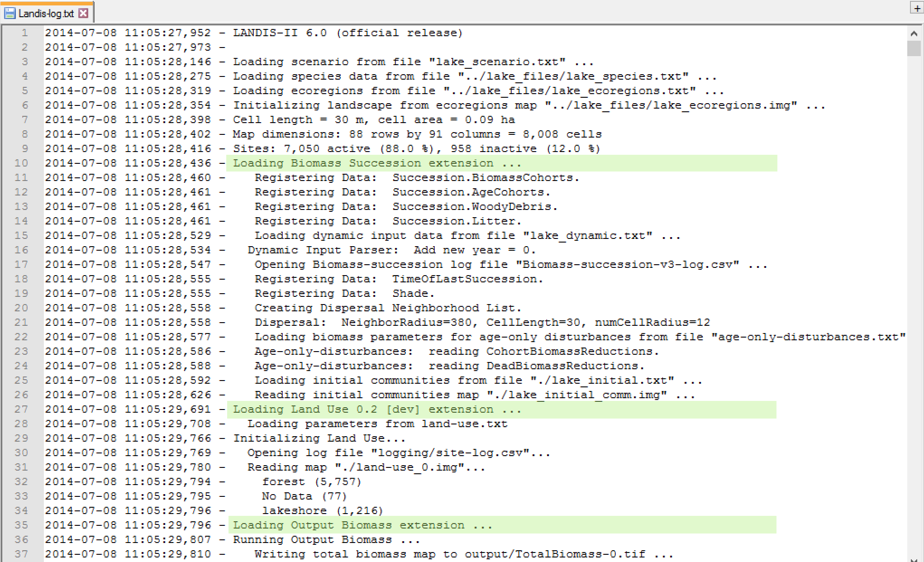The image size is (924, 562).
Task: Click "age-only-disturbances.txt" file name
Action: [x=809, y=337]
